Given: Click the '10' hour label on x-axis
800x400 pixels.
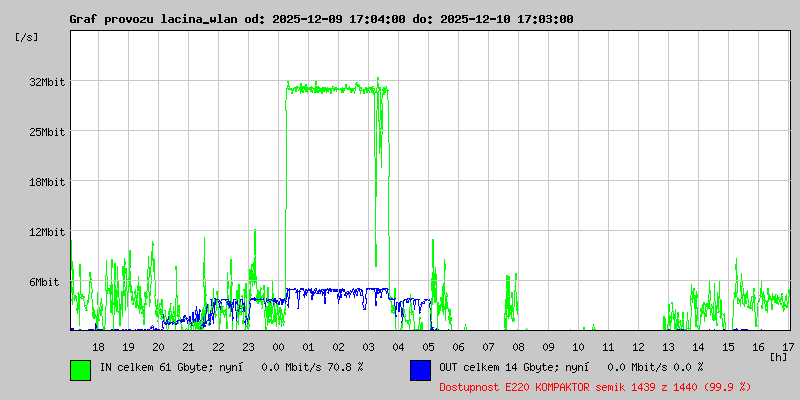Looking at the screenshot, I should [x=578, y=347].
